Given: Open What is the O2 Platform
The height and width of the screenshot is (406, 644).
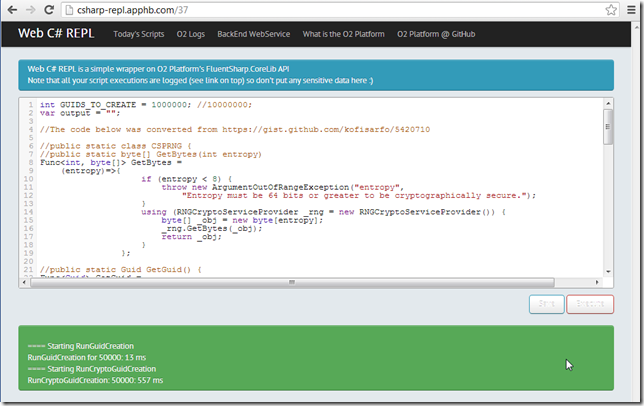Looking at the screenshot, I should [343, 34].
